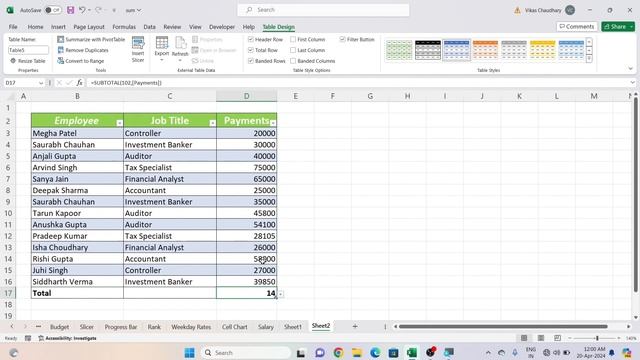
Task: Adjust the zoom slider in status bar
Action: tap(597, 338)
